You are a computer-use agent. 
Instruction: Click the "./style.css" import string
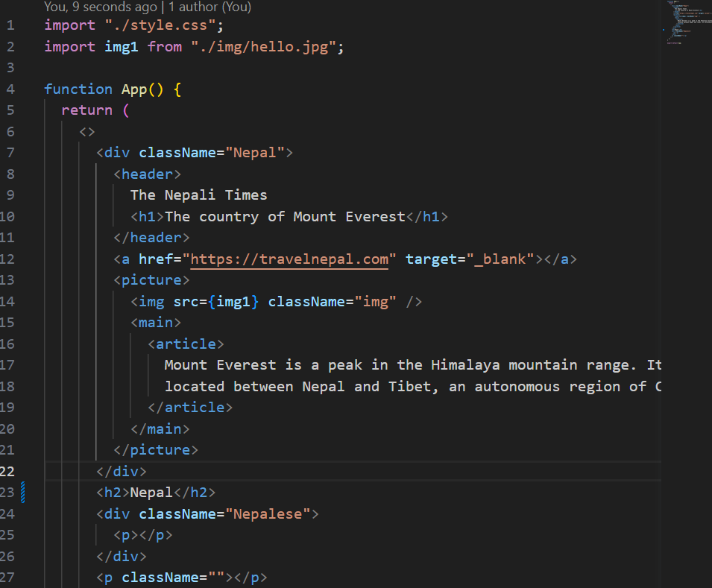pyautogui.click(x=160, y=25)
